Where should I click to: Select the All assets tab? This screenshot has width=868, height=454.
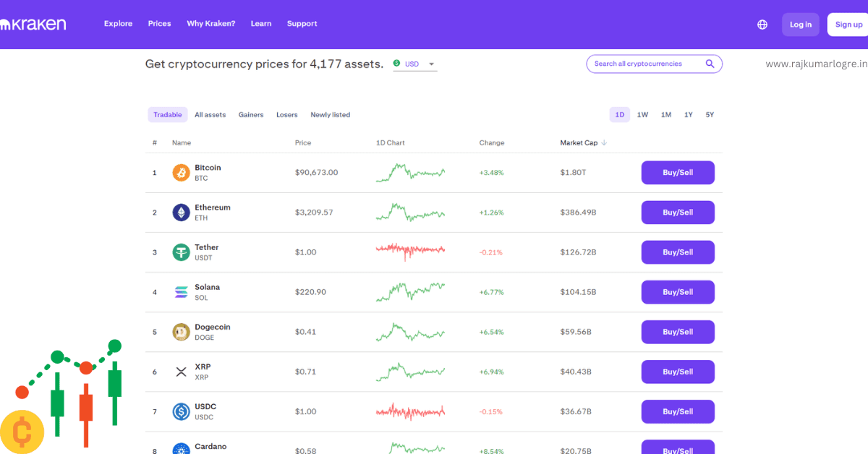[x=210, y=115]
